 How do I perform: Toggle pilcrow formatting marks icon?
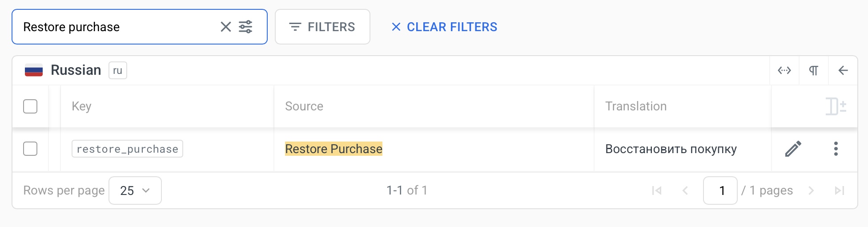tap(814, 70)
